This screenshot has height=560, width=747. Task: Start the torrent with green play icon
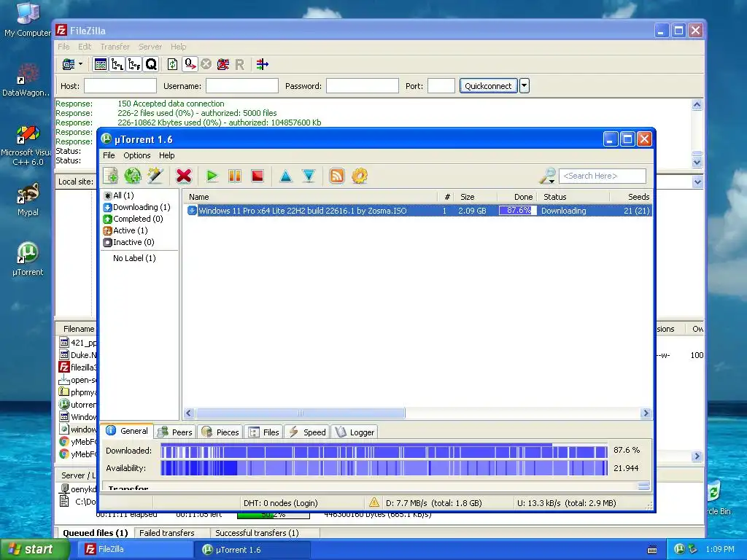[212, 176]
